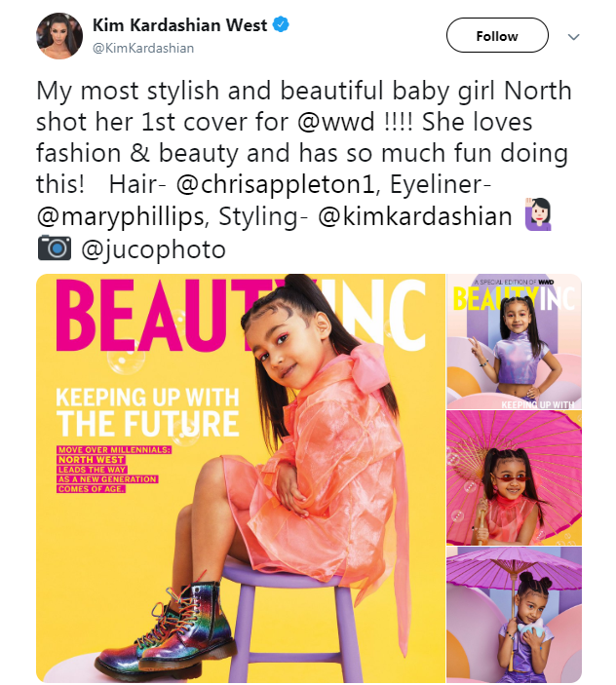The height and width of the screenshot is (685, 616).
Task: Click the camera emoji icon
Action: pyautogui.click(x=55, y=248)
